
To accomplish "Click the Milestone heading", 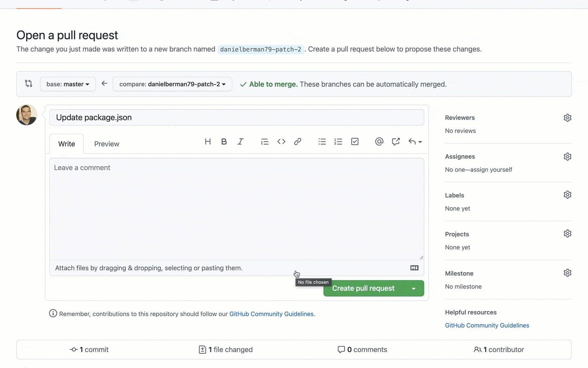I will (x=459, y=274).
